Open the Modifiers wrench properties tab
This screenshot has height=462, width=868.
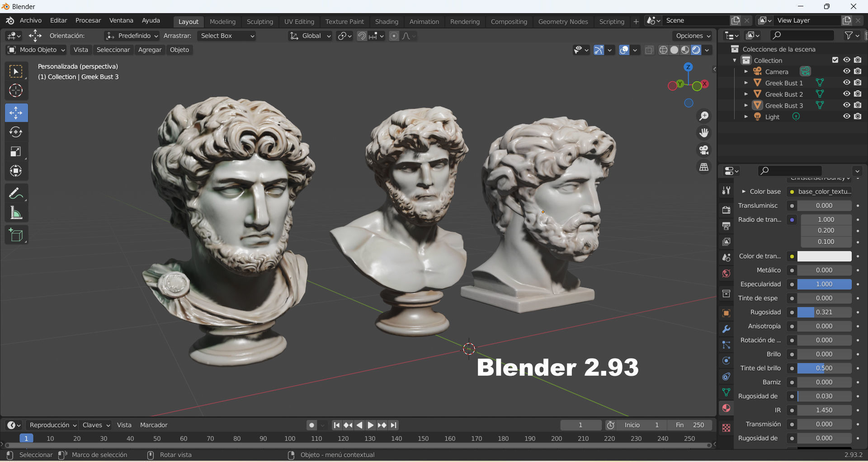[726, 329]
